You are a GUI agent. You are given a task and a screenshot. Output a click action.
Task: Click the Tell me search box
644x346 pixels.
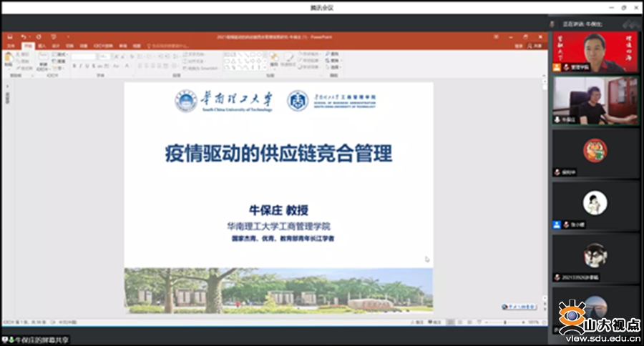tap(168, 46)
